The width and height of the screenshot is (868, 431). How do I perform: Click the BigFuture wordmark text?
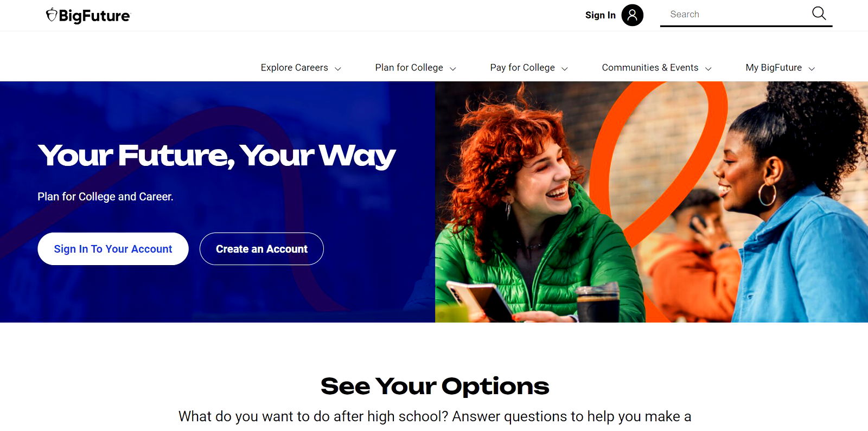coord(94,16)
